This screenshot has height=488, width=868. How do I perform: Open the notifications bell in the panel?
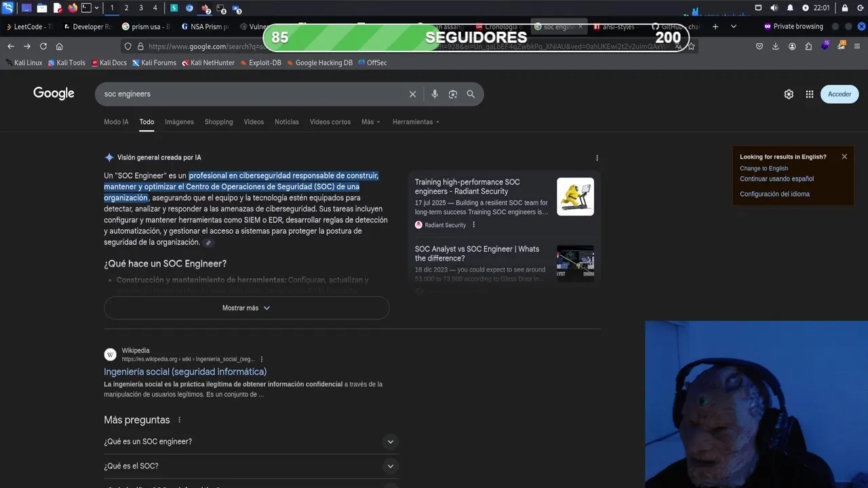point(790,8)
